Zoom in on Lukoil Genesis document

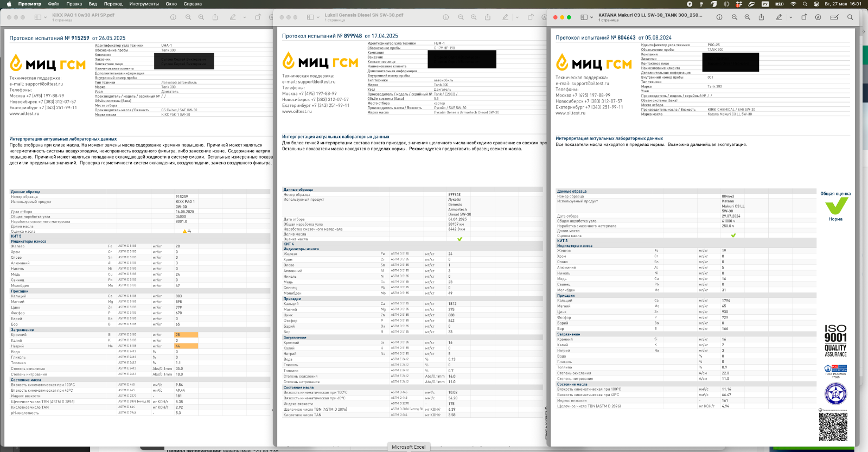pos(474,17)
